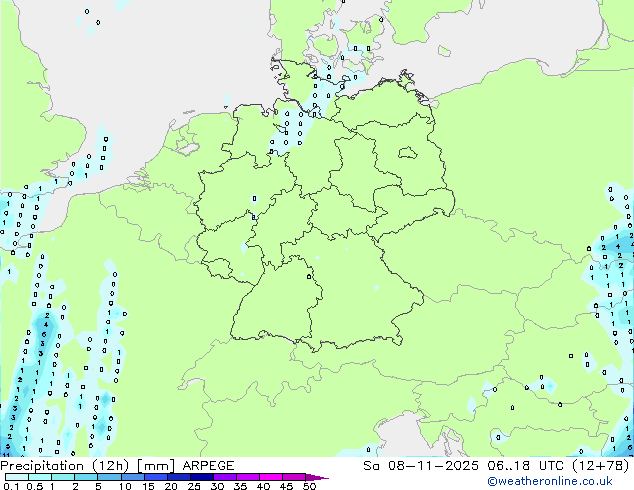Select the 15–20 mm legend color swatch
The width and height of the screenshot is (634, 490).
coord(156,477)
